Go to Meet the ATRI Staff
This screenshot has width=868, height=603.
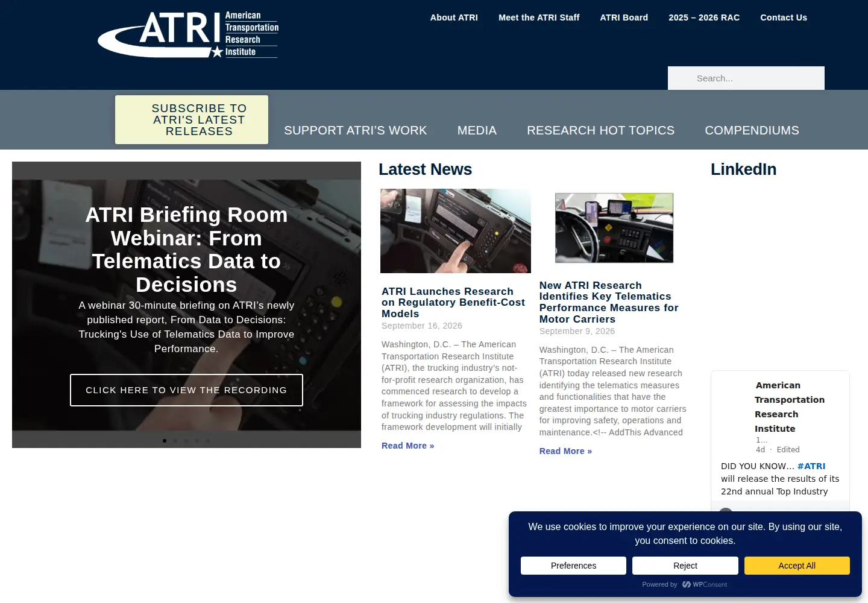(x=539, y=17)
